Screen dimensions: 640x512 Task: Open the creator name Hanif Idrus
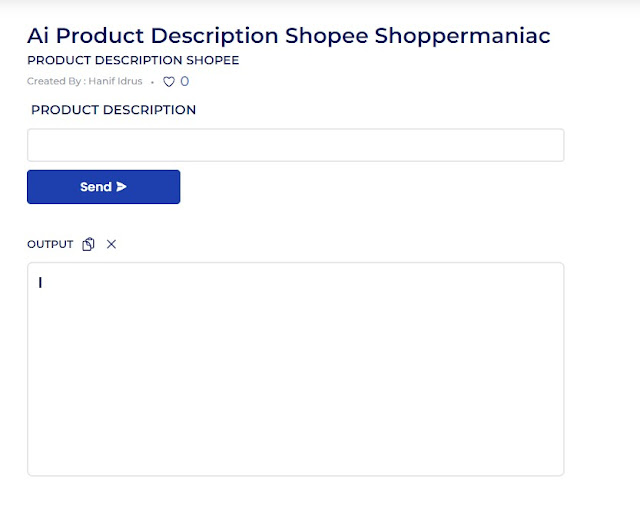116,81
